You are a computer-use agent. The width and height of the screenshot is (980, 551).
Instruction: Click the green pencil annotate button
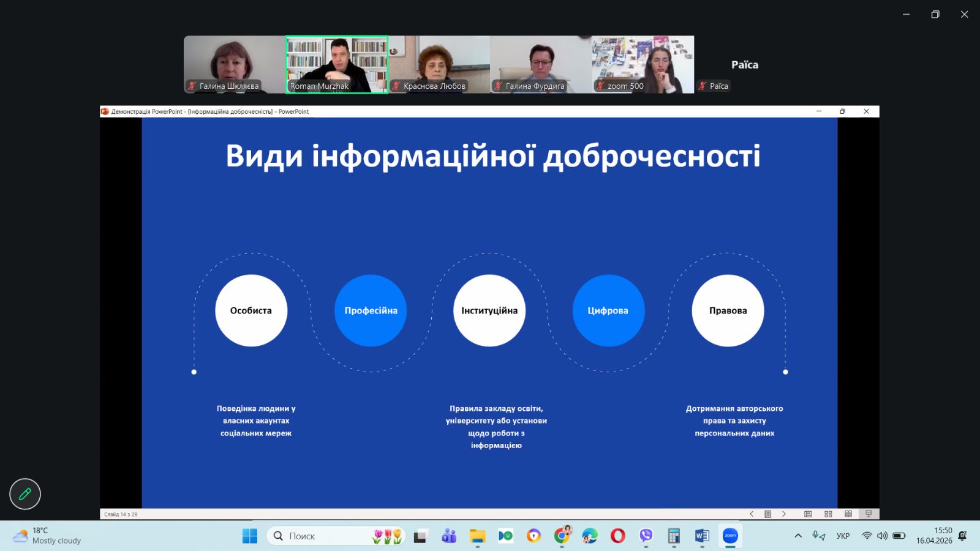[x=25, y=494]
